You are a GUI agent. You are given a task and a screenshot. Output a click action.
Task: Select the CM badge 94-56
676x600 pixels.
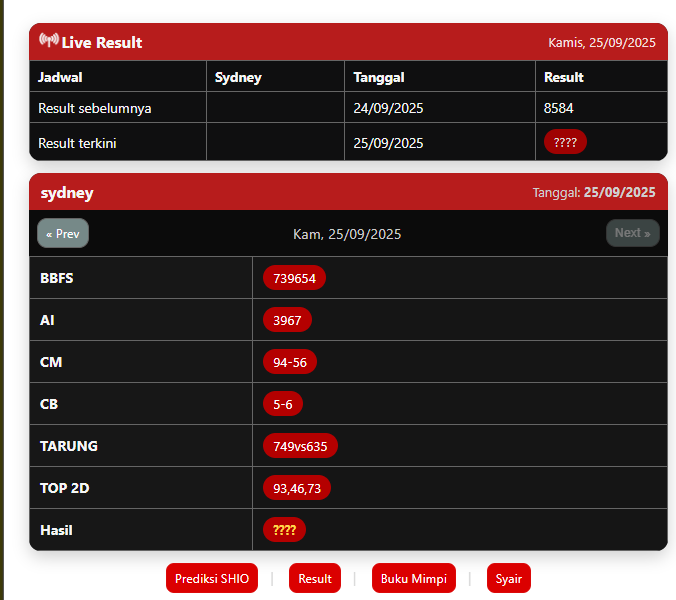(290, 362)
